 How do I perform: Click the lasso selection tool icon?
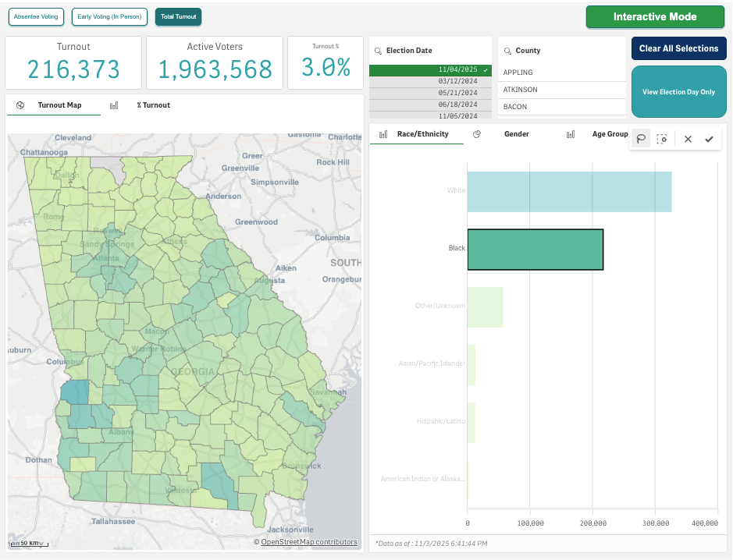641,139
